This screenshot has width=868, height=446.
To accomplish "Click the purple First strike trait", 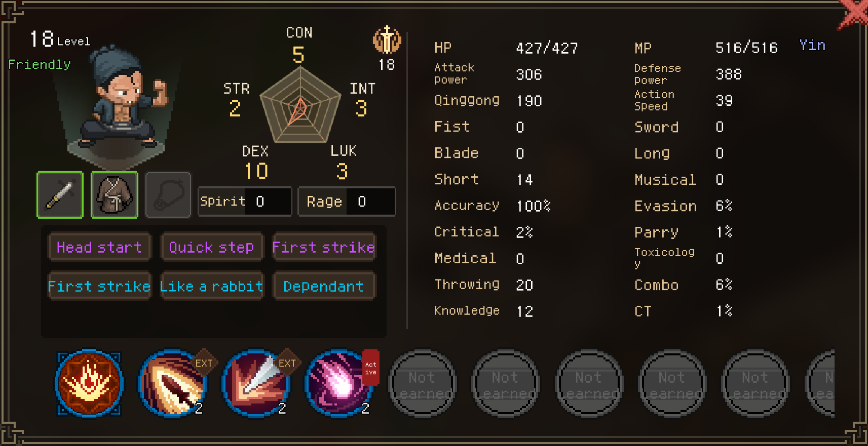I will [324, 247].
